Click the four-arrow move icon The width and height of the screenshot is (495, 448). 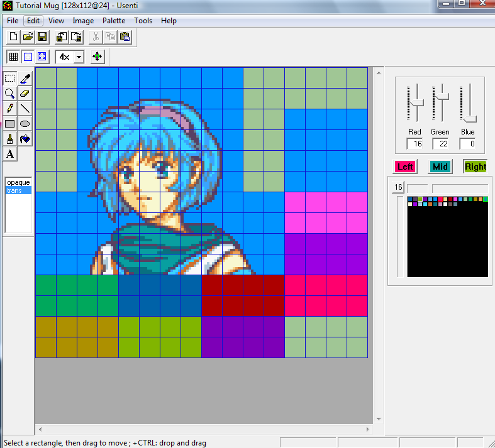coord(97,57)
